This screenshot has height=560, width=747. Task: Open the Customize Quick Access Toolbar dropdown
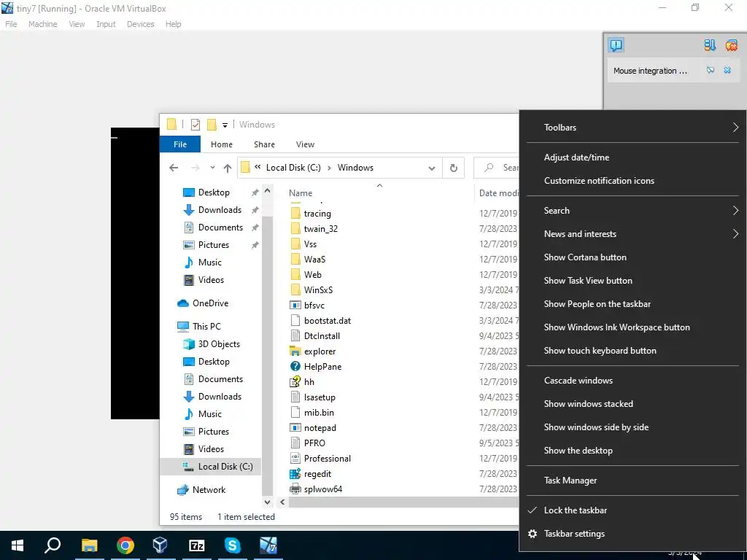pyautogui.click(x=225, y=125)
